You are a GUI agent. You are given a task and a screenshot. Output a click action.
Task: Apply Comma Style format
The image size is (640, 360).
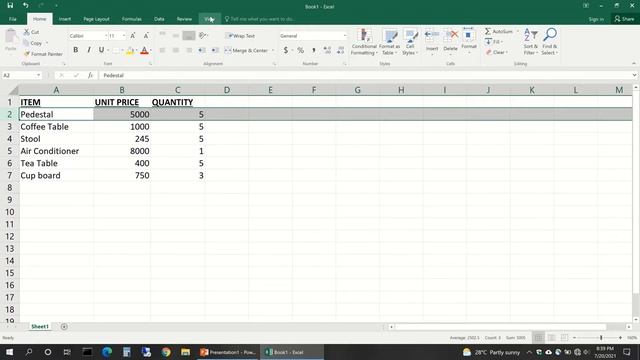pyautogui.click(x=313, y=50)
